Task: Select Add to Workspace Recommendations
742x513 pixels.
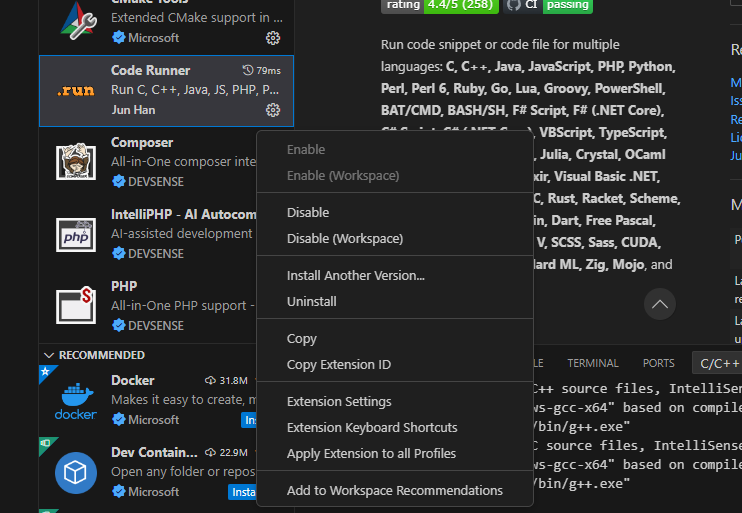Action: pos(394,491)
